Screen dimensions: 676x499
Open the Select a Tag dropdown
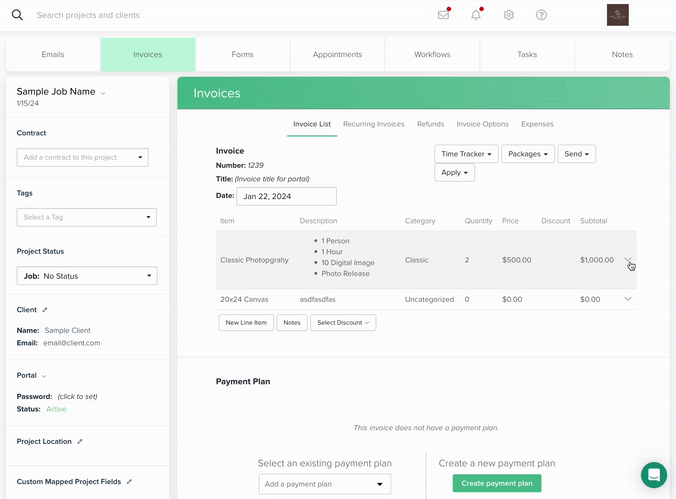pos(87,217)
